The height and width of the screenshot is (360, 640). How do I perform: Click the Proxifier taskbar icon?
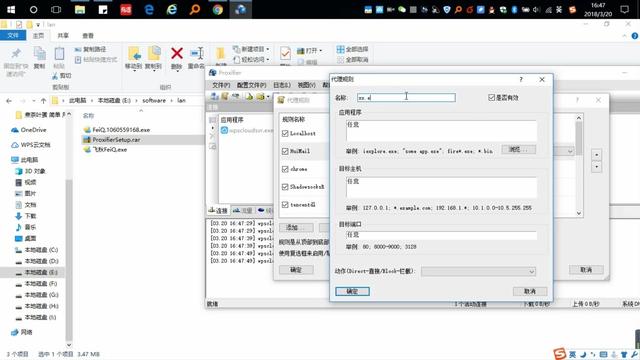pos(240,9)
